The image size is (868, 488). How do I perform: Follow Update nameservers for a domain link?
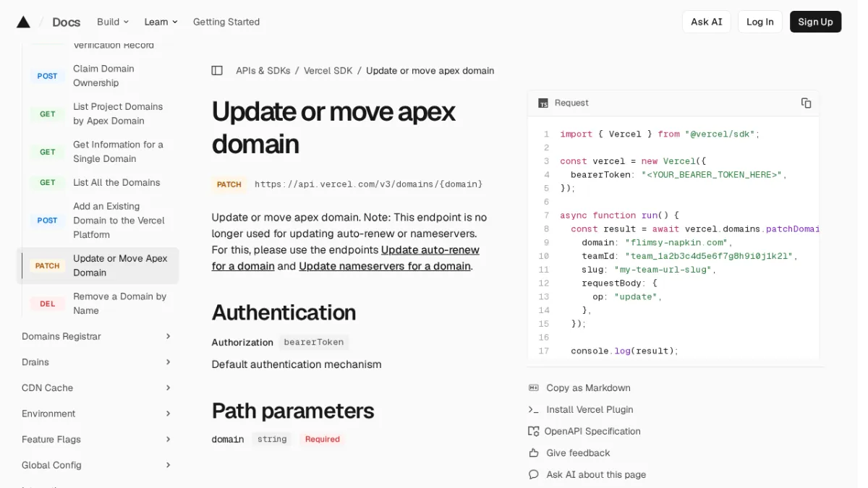click(x=385, y=266)
